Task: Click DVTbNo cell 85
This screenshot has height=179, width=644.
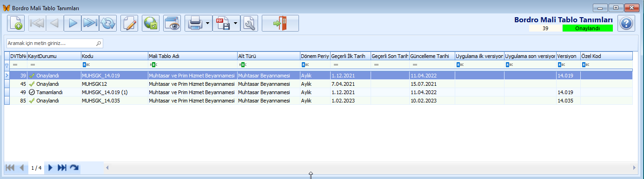Action: click(x=18, y=100)
